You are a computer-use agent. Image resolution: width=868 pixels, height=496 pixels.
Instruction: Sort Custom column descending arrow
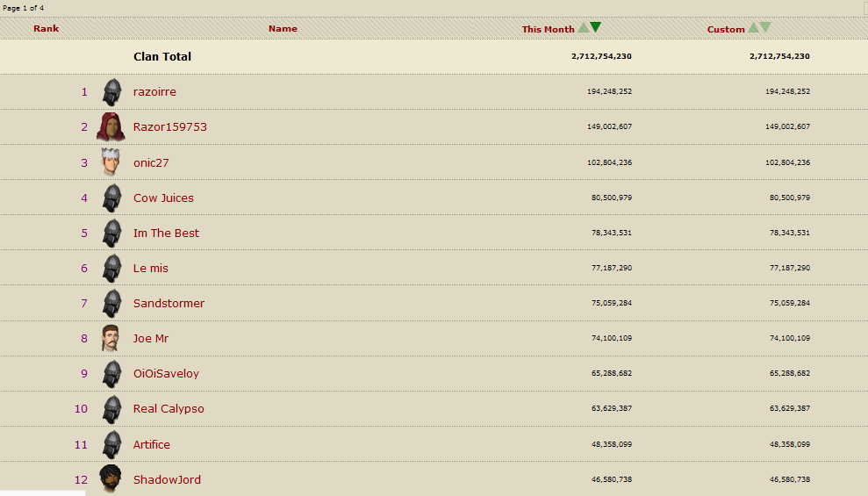765,28
